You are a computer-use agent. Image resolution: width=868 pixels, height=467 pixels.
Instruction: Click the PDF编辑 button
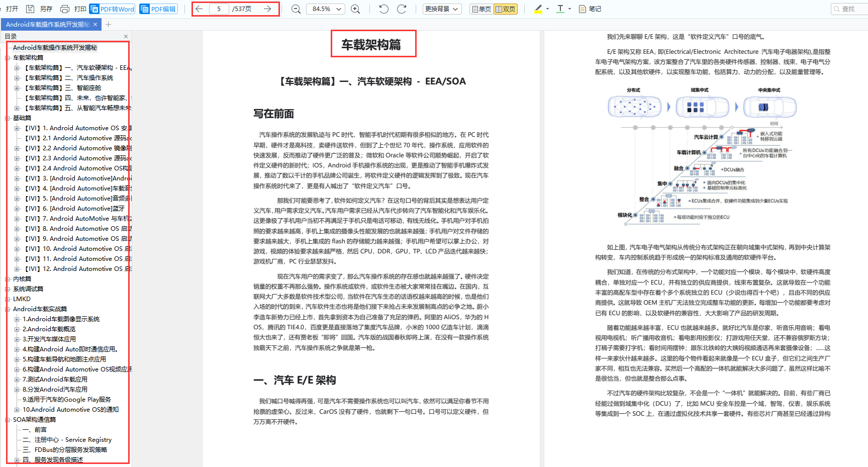point(158,9)
